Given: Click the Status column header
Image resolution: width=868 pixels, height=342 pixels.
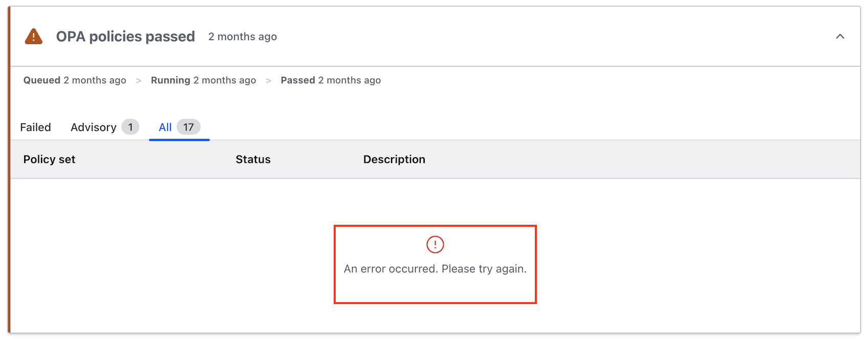Looking at the screenshot, I should pos(253,159).
